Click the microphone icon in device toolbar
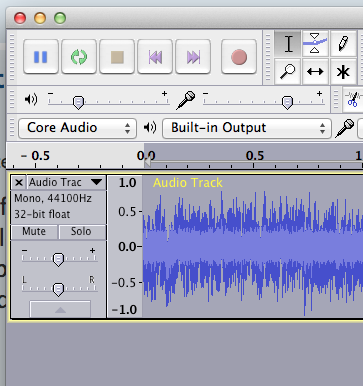363x386 pixels. tap(345, 128)
